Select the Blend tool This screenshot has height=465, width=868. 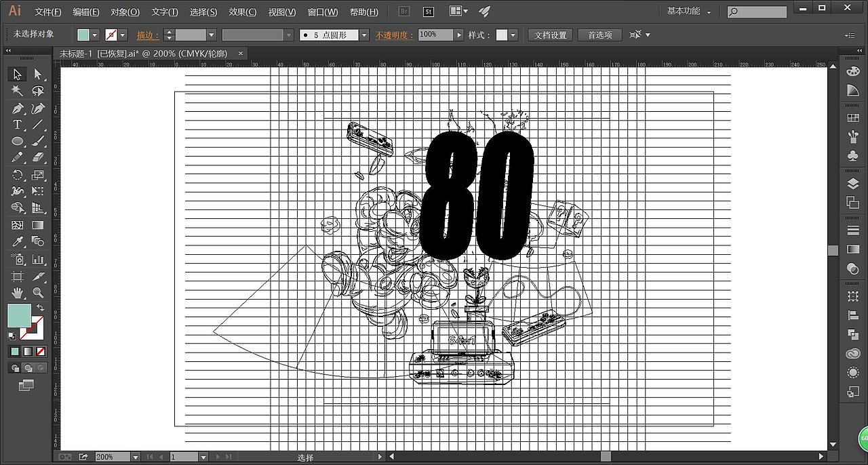pyautogui.click(x=38, y=241)
